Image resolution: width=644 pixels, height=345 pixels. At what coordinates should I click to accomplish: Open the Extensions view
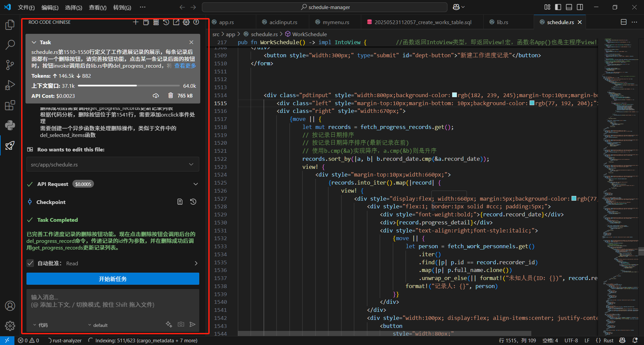pos(10,105)
